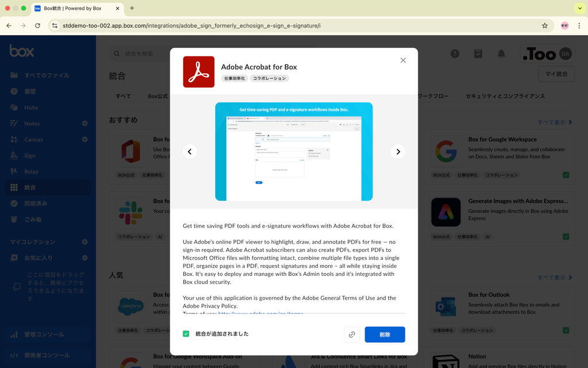
Task: Open セキュリティとコンプライアンス tab
Action: (x=505, y=96)
